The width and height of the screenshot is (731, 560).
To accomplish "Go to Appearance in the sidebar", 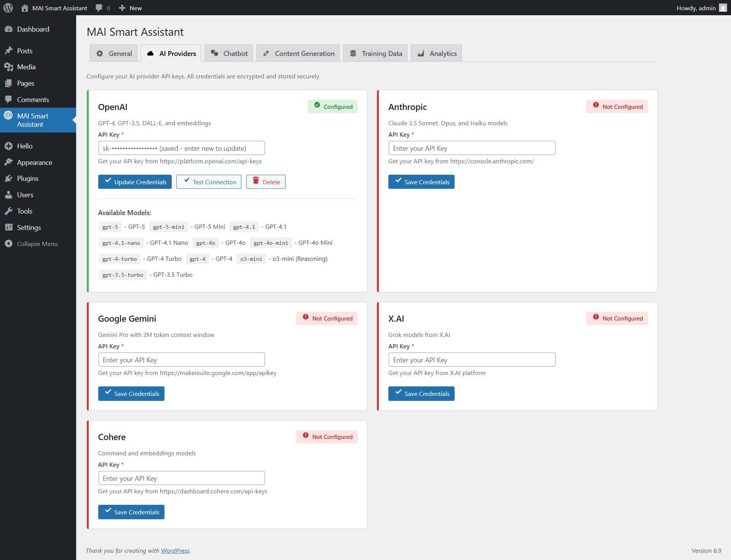I will pyautogui.click(x=34, y=163).
